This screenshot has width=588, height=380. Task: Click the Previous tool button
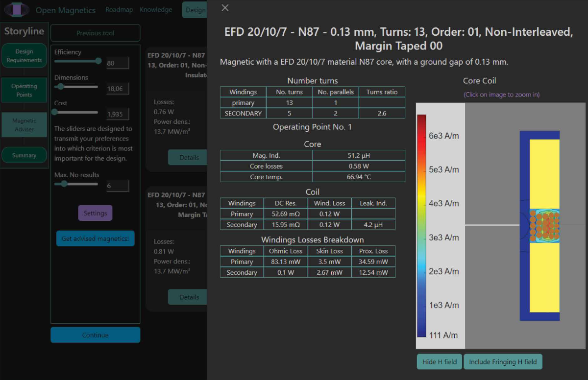(x=96, y=33)
